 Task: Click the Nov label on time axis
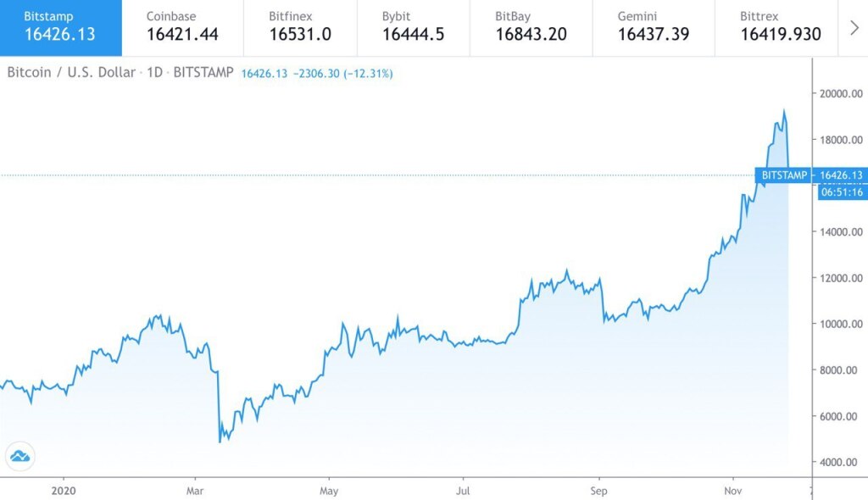tap(732, 490)
